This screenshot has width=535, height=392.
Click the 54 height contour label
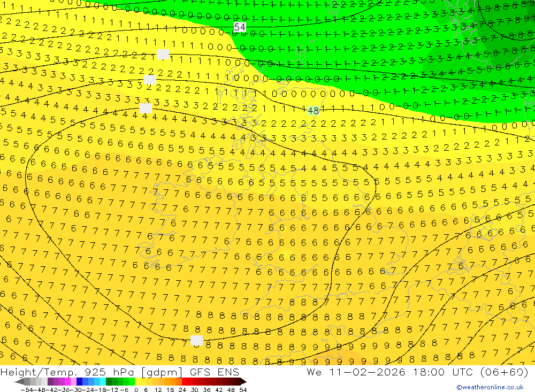[x=240, y=27]
